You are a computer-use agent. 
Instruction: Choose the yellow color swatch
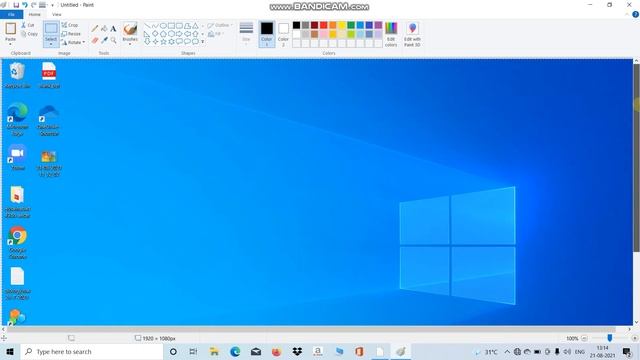pyautogui.click(x=342, y=25)
